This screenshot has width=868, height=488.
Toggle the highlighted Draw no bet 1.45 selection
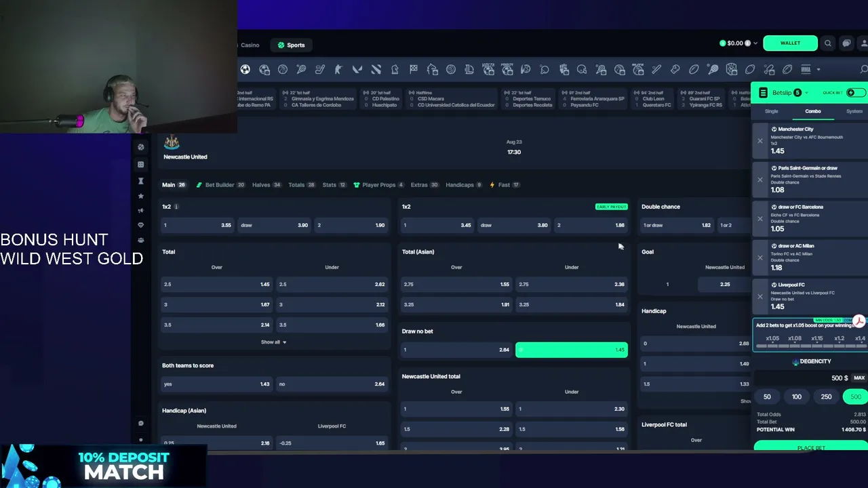click(572, 350)
